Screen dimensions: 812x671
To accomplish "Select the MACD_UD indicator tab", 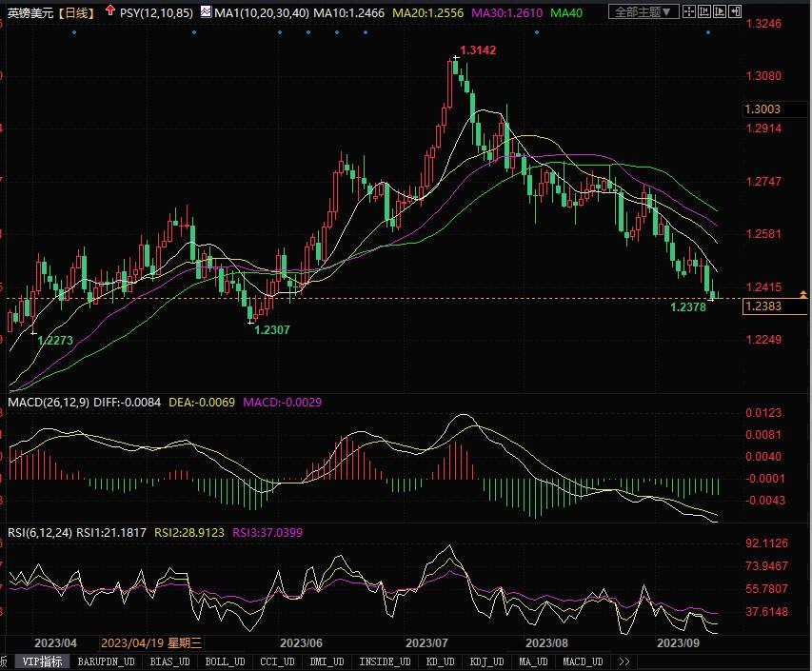I will (583, 661).
